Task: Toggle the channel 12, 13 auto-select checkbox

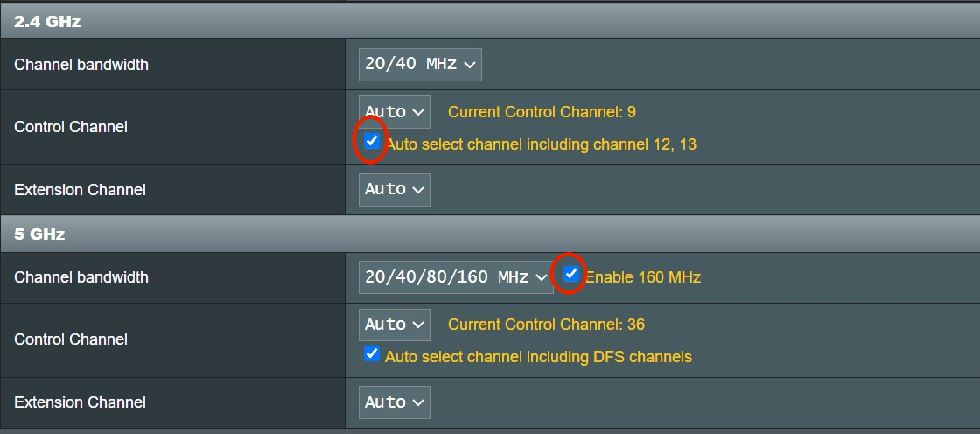Action: tap(372, 141)
